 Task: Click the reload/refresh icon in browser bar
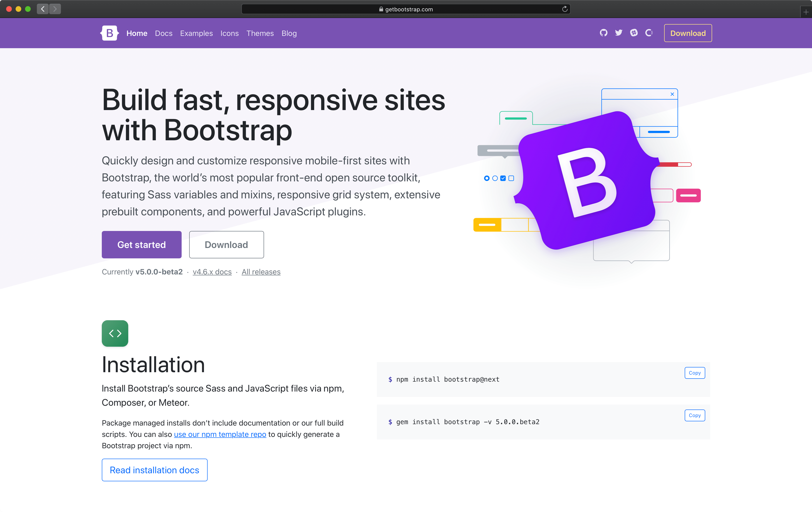coord(564,9)
